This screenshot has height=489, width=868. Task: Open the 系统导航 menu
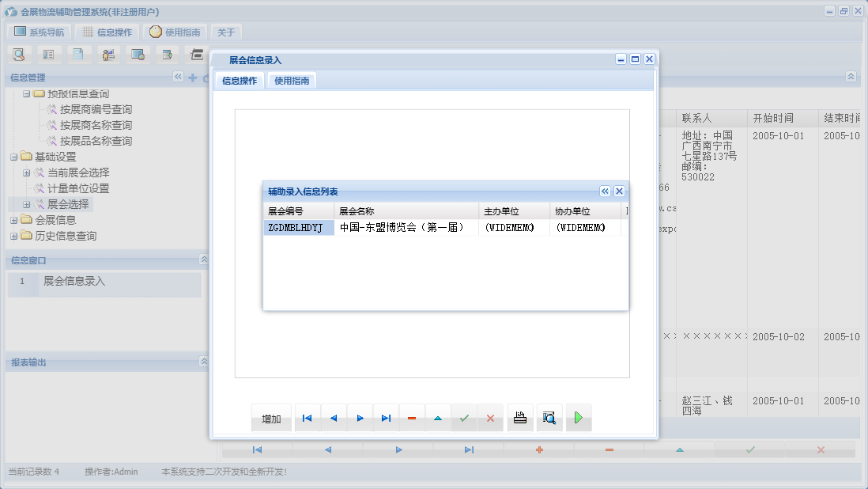39,32
